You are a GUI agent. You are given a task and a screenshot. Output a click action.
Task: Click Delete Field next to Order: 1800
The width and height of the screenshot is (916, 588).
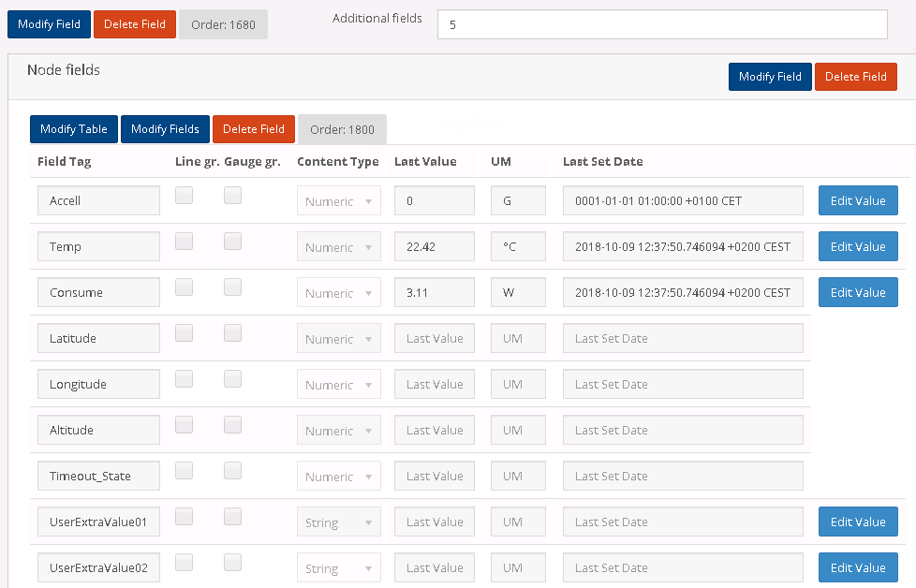point(254,129)
